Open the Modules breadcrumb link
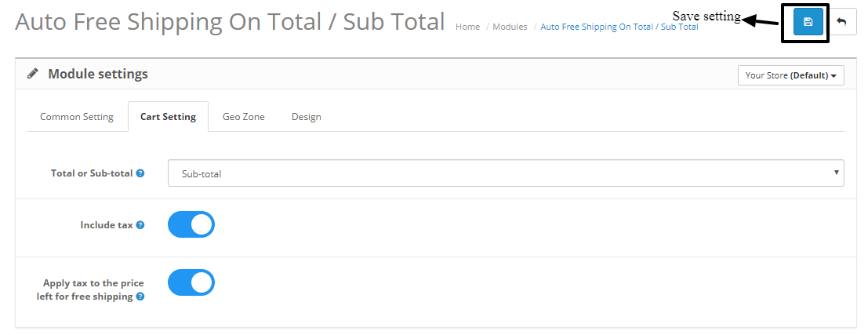This screenshot has height=335, width=868. 510,27
